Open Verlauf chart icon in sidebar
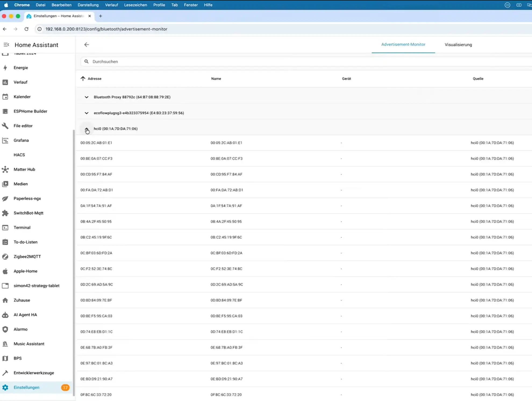This screenshot has width=532, height=401. pos(5,82)
